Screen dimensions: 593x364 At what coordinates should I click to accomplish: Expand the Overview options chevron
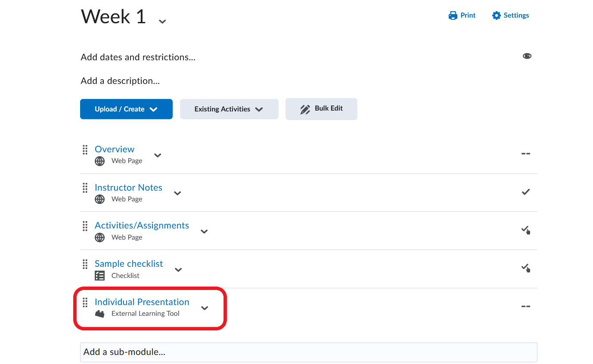(158, 155)
